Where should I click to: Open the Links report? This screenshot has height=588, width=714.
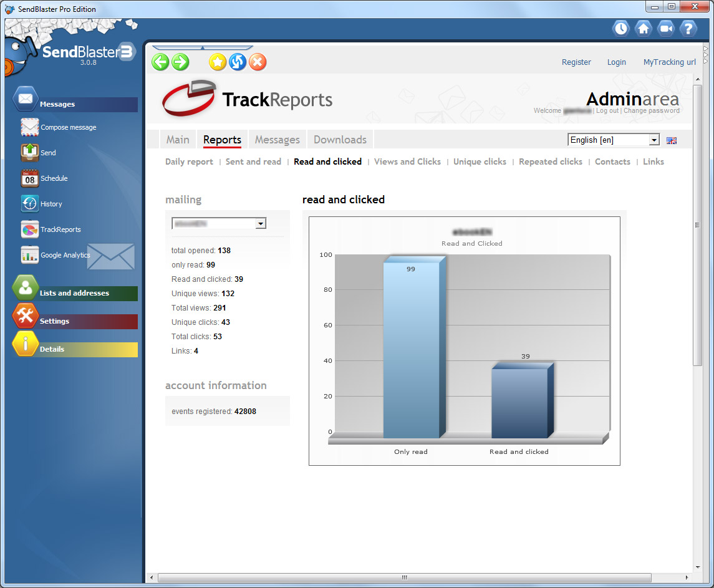point(654,161)
